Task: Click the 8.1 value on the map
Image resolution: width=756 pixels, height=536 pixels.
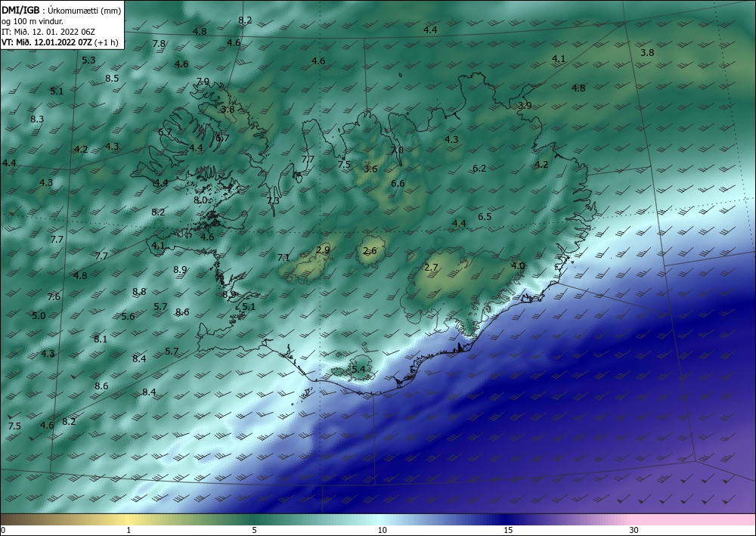Action: [101, 339]
